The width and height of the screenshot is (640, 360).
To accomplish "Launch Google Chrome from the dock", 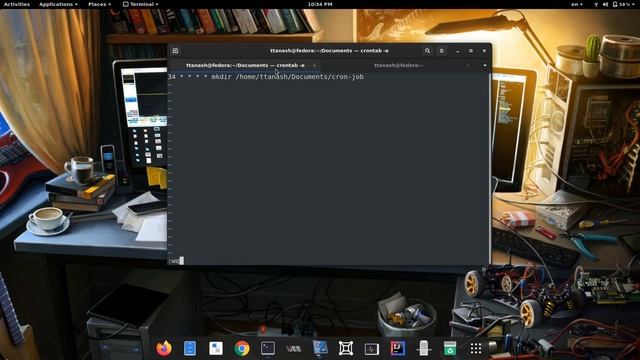I will [242, 349].
